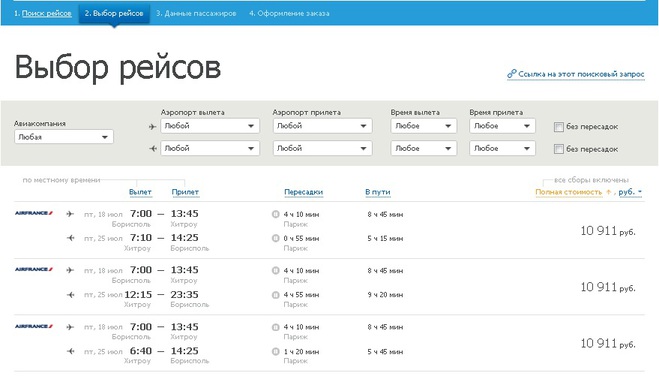The width and height of the screenshot is (659, 376).
Task: Sort results by Прилет
Action: click(x=185, y=192)
